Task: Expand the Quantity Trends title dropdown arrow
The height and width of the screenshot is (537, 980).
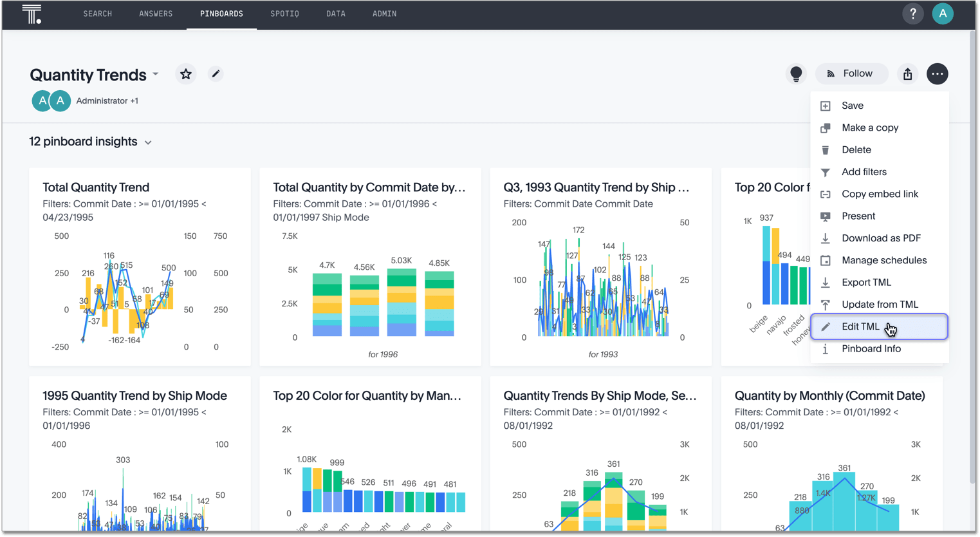Action: pos(156,75)
